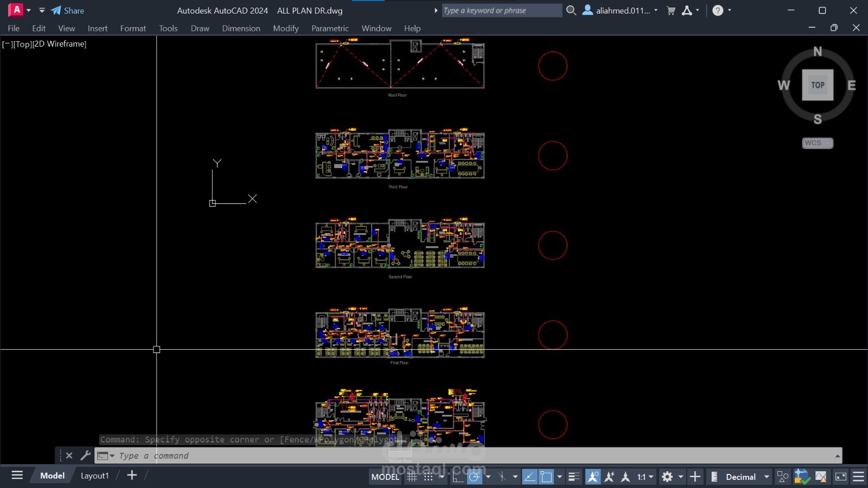This screenshot has height=488, width=868.
Task: Click the S compass direction on ViewCube
Action: coord(818,119)
